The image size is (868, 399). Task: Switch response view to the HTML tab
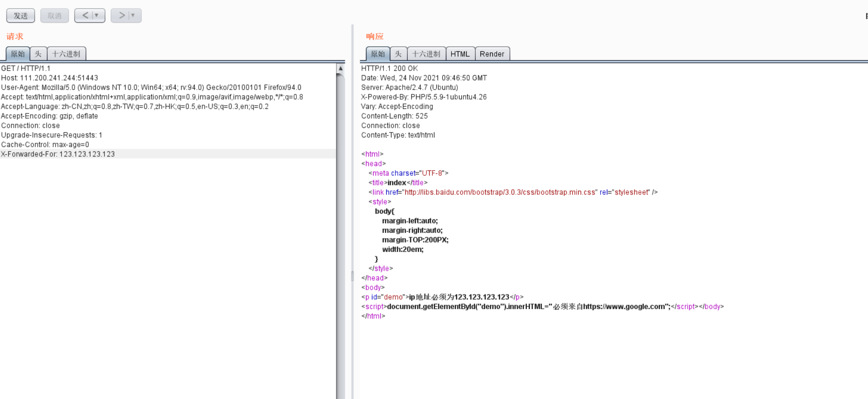pos(460,54)
